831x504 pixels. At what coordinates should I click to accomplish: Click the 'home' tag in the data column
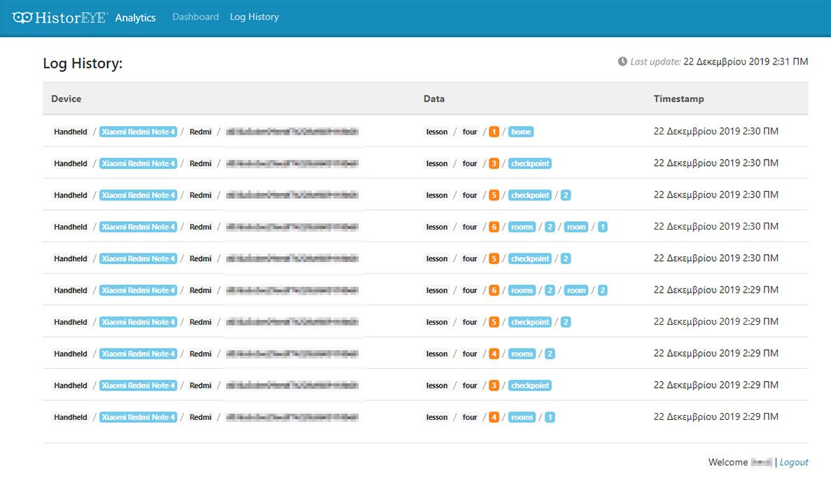pos(521,132)
